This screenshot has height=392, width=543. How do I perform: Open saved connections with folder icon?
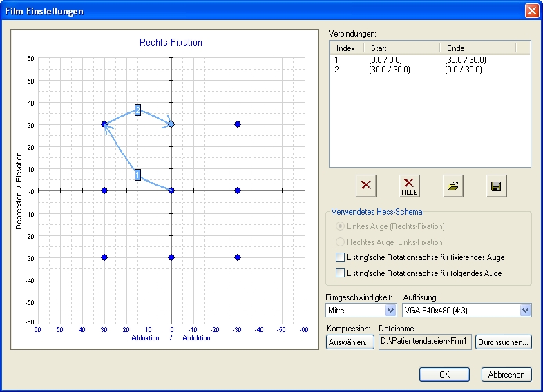453,186
